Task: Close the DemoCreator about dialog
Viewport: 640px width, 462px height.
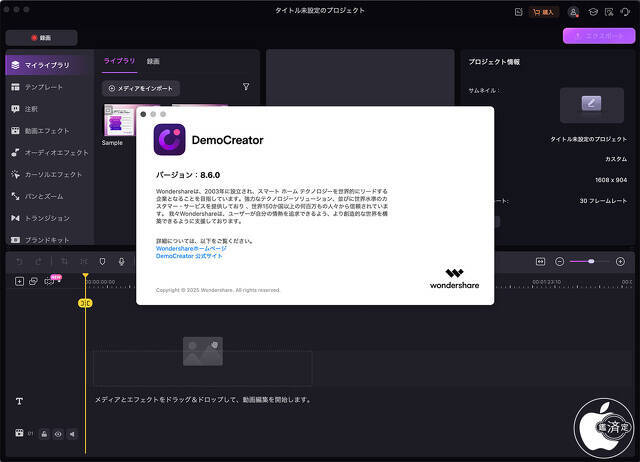Action: click(x=143, y=114)
